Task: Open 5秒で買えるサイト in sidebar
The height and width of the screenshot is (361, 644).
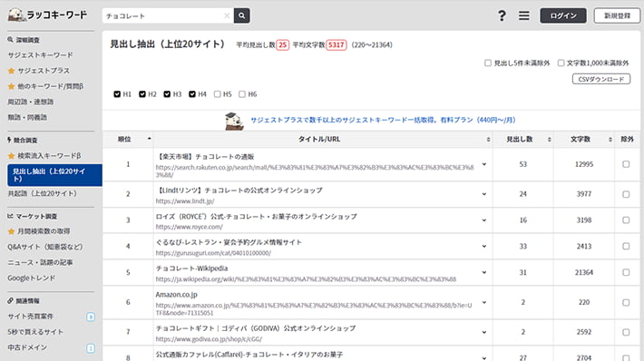Action: click(x=35, y=332)
